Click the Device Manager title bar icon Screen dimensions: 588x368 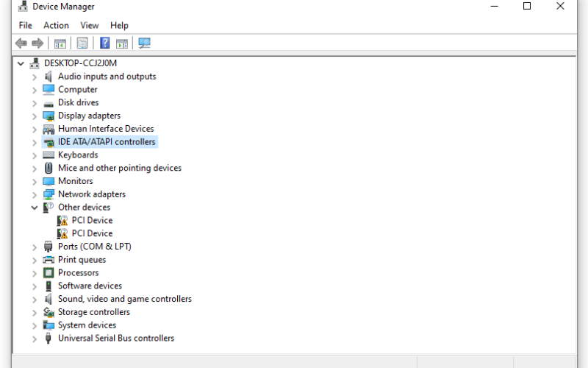(23, 6)
